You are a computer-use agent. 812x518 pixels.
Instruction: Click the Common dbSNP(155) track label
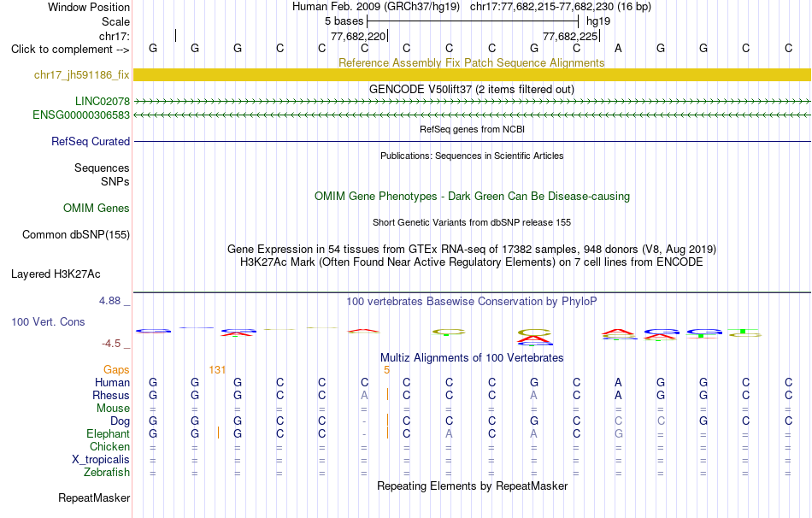(x=75, y=235)
